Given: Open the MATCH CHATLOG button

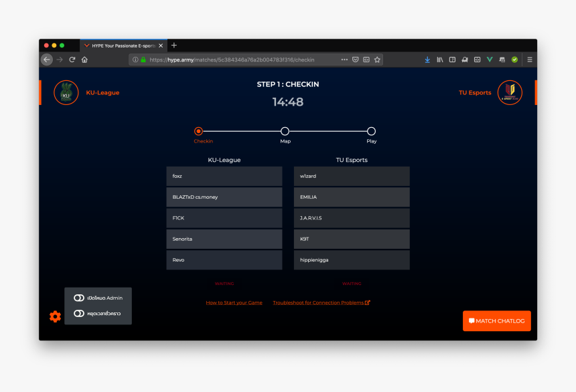Looking at the screenshot, I should pos(497,321).
